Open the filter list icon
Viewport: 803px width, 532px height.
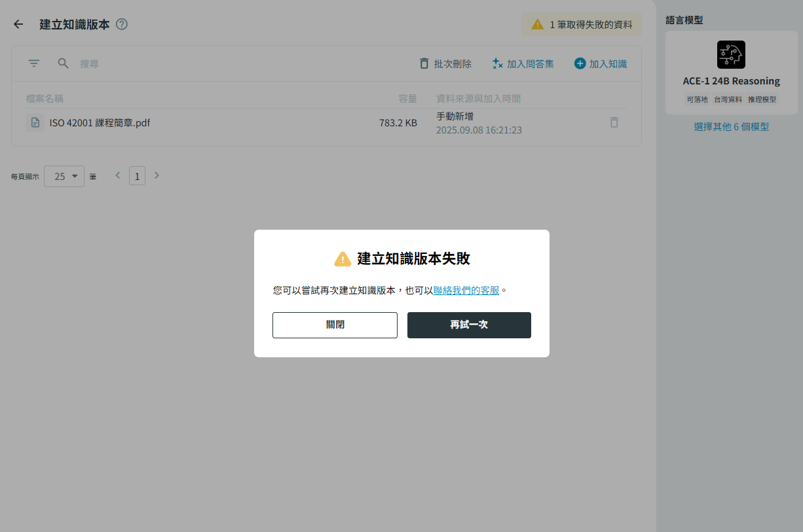pos(34,63)
